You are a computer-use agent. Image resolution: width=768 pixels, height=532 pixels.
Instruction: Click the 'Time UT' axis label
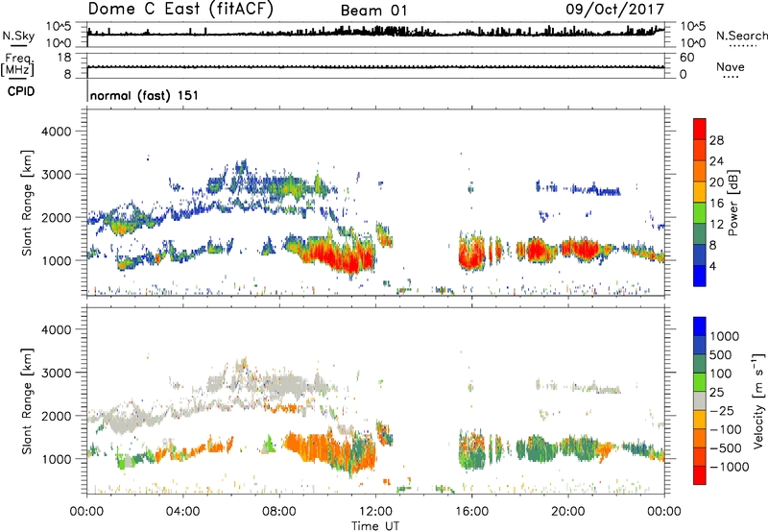click(375, 526)
